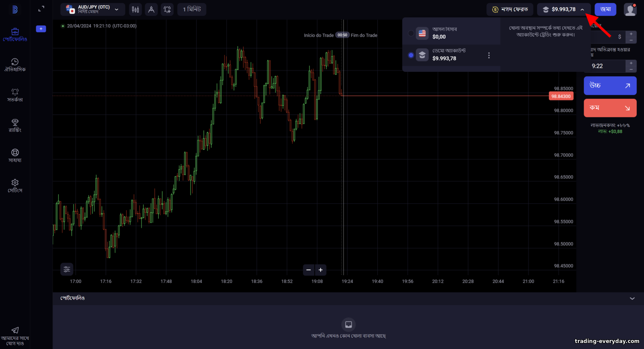The image size is (644, 349).
Task: Expand the AUD/JPY (OTC) asset dropdown
Action: [93, 9]
